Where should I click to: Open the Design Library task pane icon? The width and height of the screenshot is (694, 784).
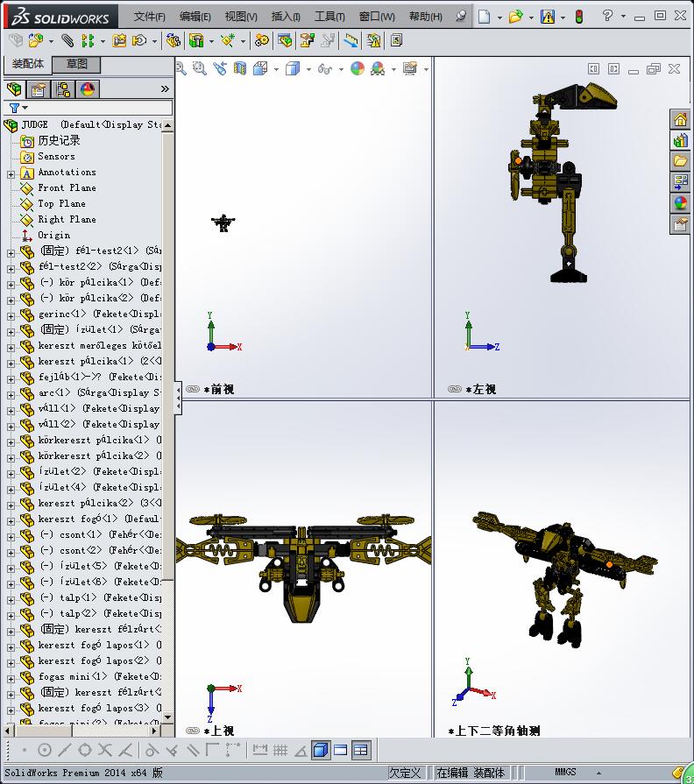click(680, 140)
